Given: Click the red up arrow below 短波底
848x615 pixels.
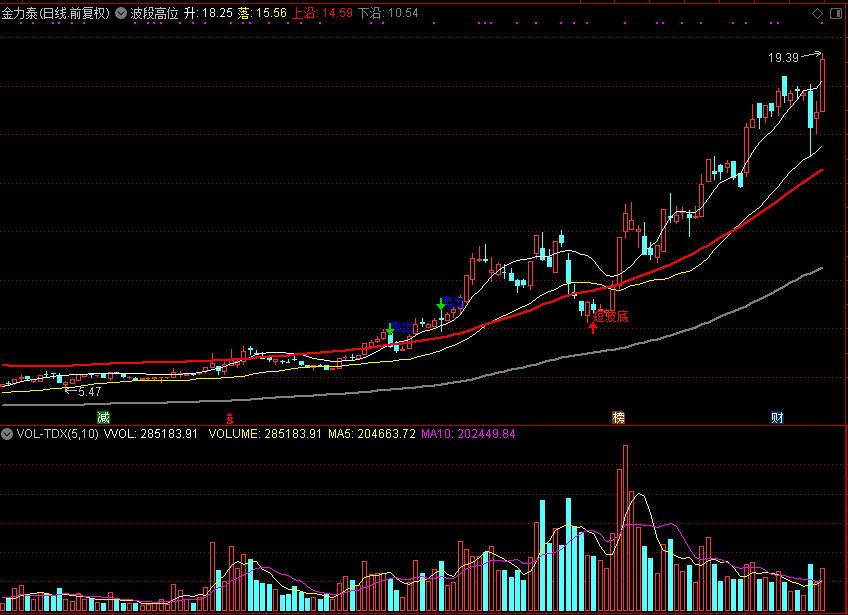Looking at the screenshot, I should tap(593, 327).
